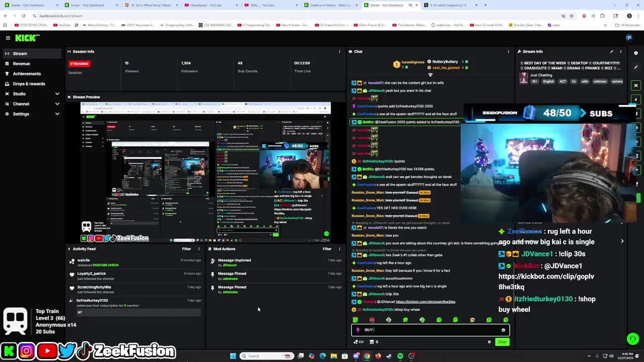This screenshot has width=644, height=362.
Task: Bookmark this page with star icon
Action: (571, 16)
